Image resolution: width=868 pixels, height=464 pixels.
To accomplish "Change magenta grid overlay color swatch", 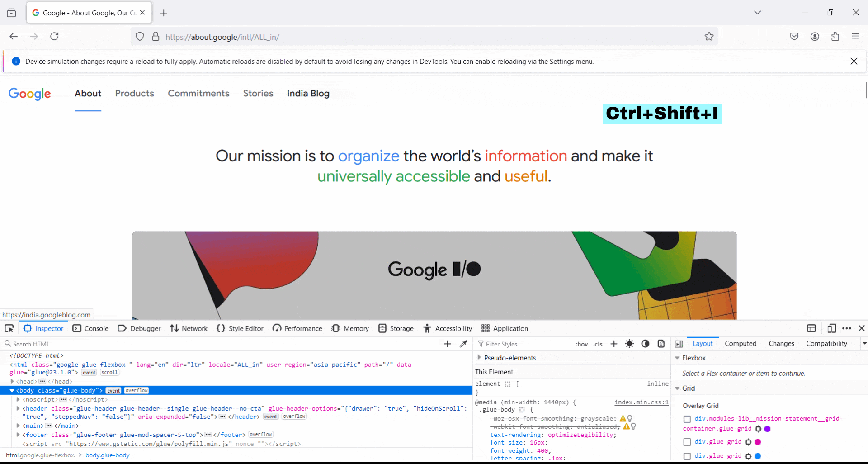I will 758,442.
